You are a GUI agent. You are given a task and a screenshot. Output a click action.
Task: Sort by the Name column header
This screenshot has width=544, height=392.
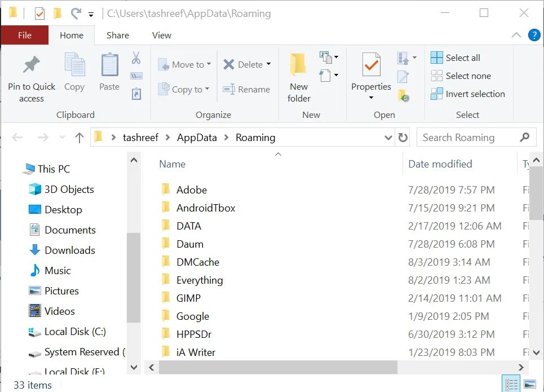coord(173,164)
